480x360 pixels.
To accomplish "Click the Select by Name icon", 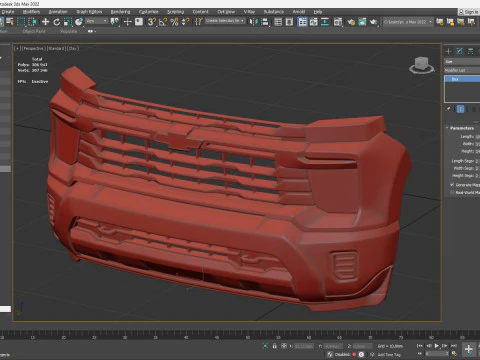I will pyautogui.click(x=10, y=22).
